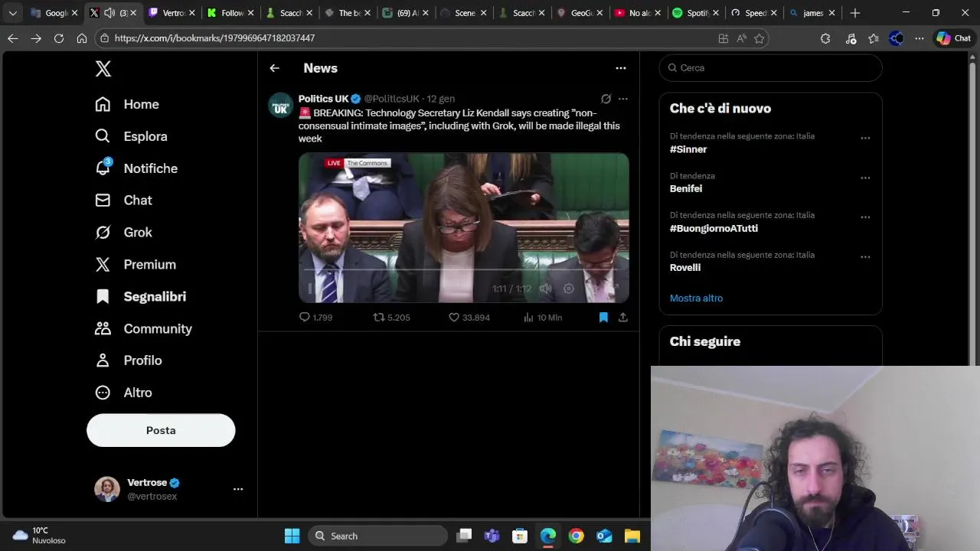Click the Mostra altro link
The height and width of the screenshot is (551, 980).
click(696, 298)
